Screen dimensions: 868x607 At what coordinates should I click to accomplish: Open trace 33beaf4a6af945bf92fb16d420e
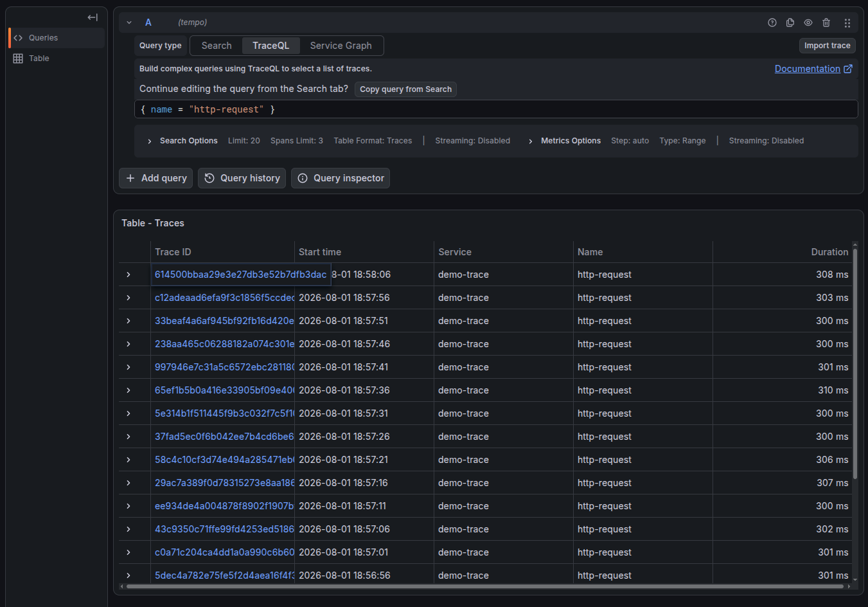click(224, 321)
